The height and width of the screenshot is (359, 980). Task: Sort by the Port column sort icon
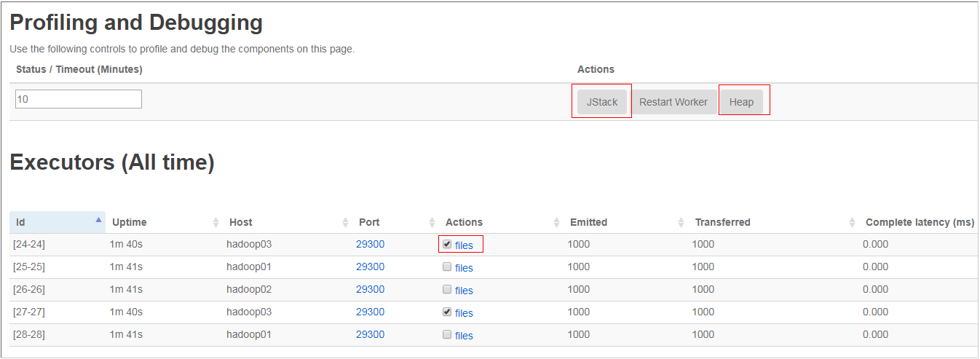pos(432,222)
